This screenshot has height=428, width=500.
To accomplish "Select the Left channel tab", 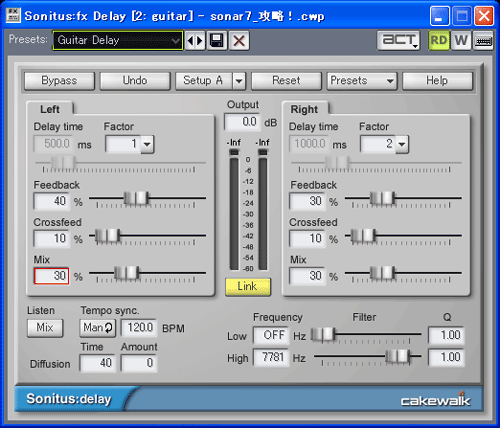I will [x=50, y=109].
